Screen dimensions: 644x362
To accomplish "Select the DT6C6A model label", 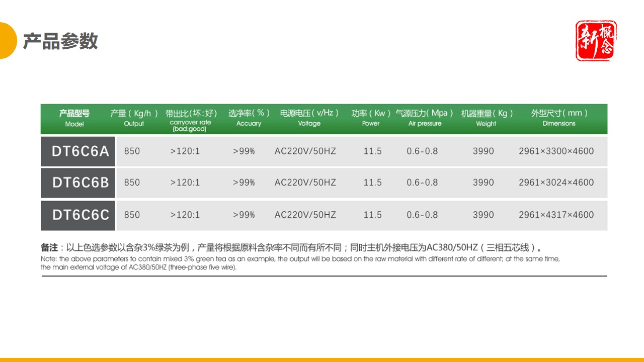I will click(77, 151).
